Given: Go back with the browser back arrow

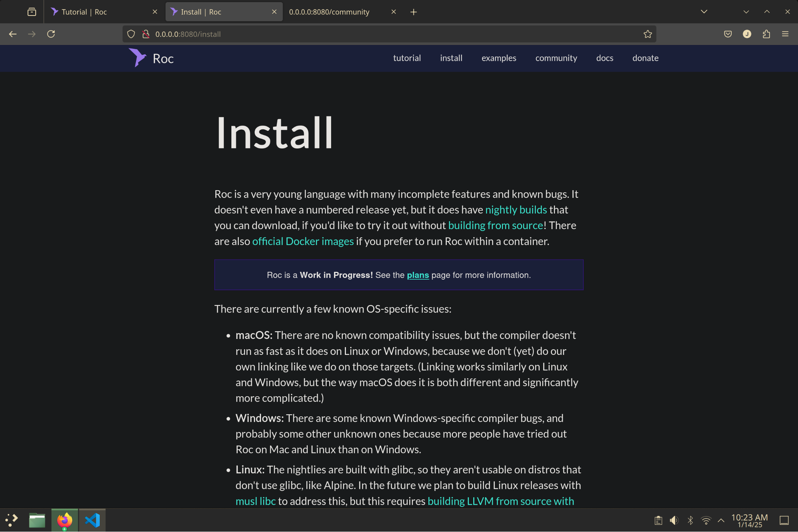Looking at the screenshot, I should pos(13,34).
